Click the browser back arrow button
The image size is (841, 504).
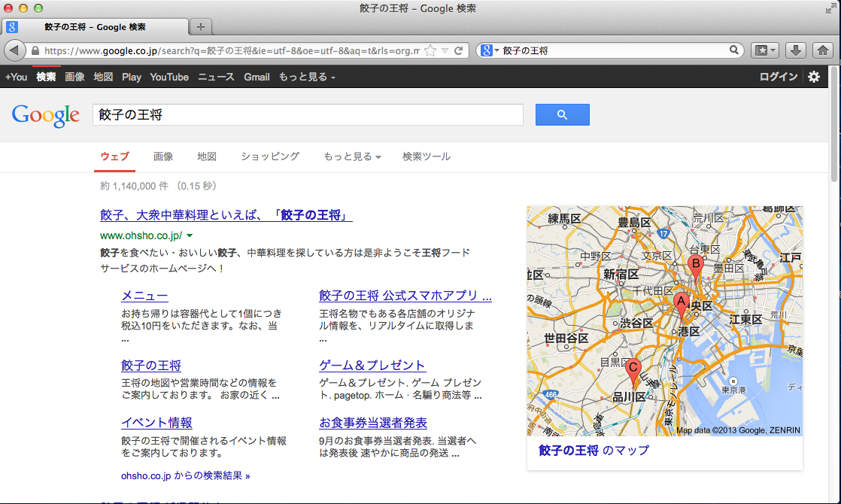point(14,50)
